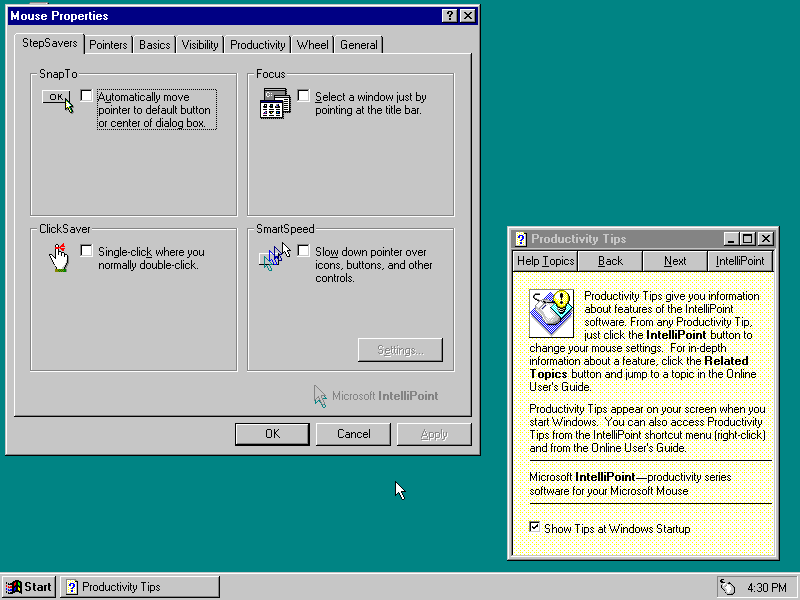This screenshot has width=800, height=600.
Task: Switch to the Wheel tab
Action: coord(313,45)
